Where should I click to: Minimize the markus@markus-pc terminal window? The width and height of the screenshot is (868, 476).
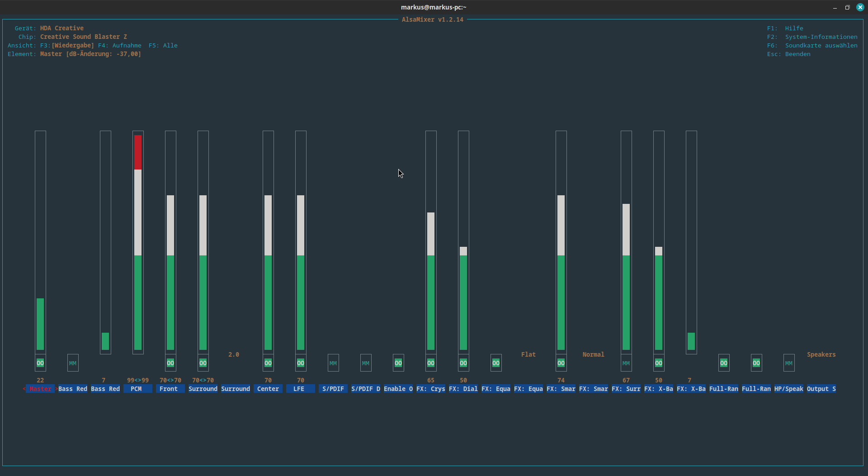click(x=835, y=7)
